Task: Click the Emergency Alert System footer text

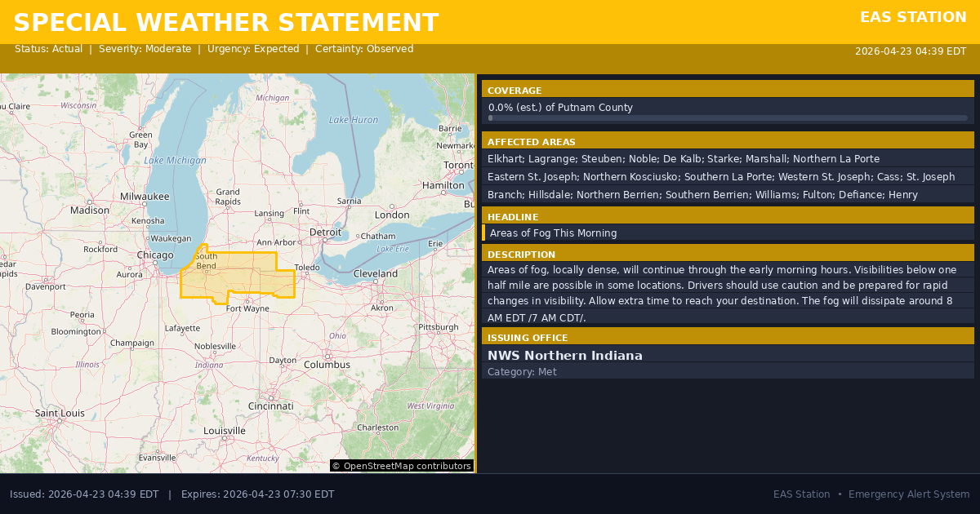Action: pyautogui.click(x=909, y=494)
